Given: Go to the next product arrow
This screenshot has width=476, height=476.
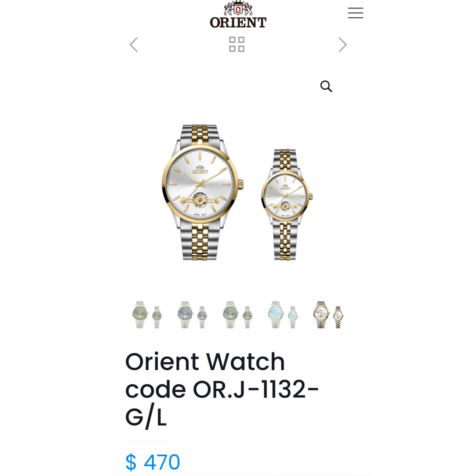Looking at the screenshot, I should pos(342,45).
